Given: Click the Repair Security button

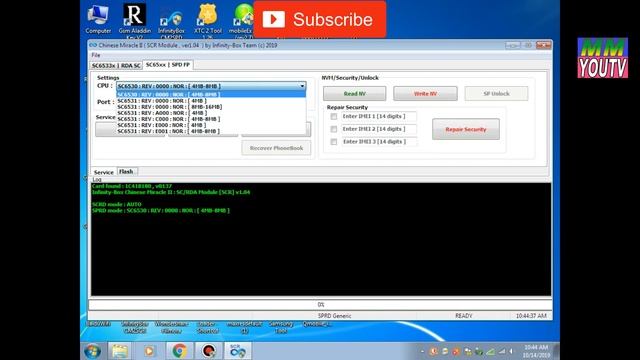Looking at the screenshot, I should (466, 129).
